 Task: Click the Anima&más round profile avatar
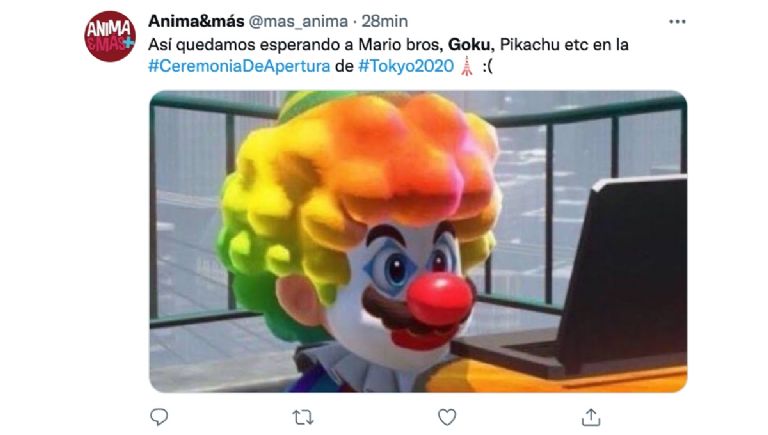(110, 37)
